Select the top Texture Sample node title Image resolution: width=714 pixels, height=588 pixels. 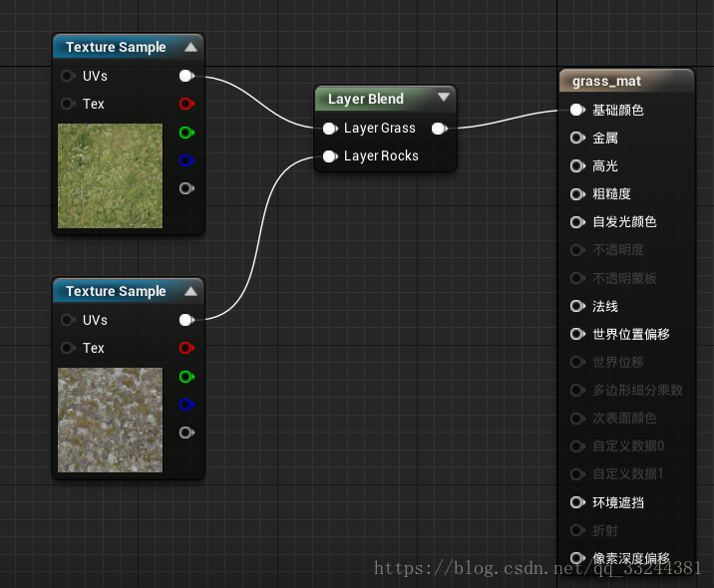pos(116,47)
